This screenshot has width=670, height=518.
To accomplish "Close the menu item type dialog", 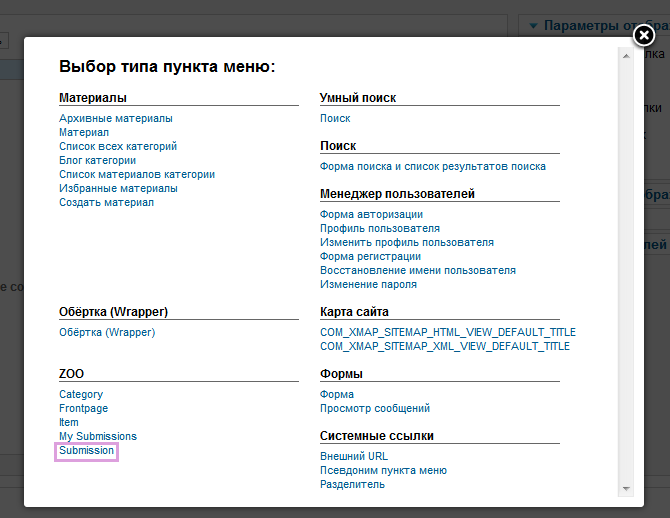I will [x=644, y=36].
